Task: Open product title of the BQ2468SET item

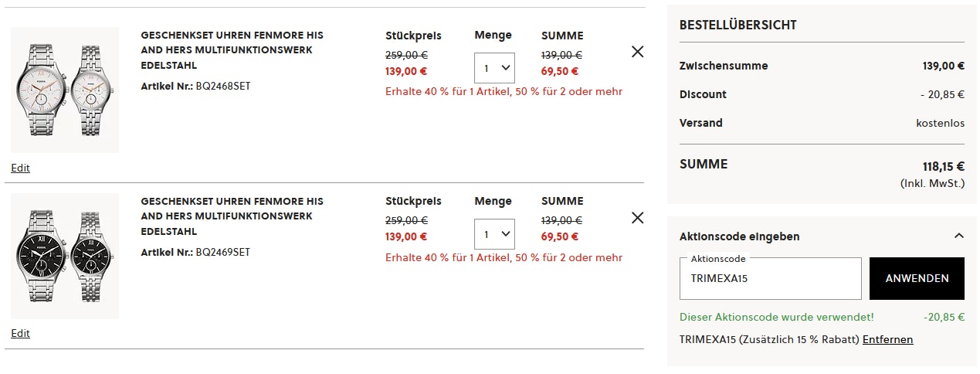Action: coord(232,50)
